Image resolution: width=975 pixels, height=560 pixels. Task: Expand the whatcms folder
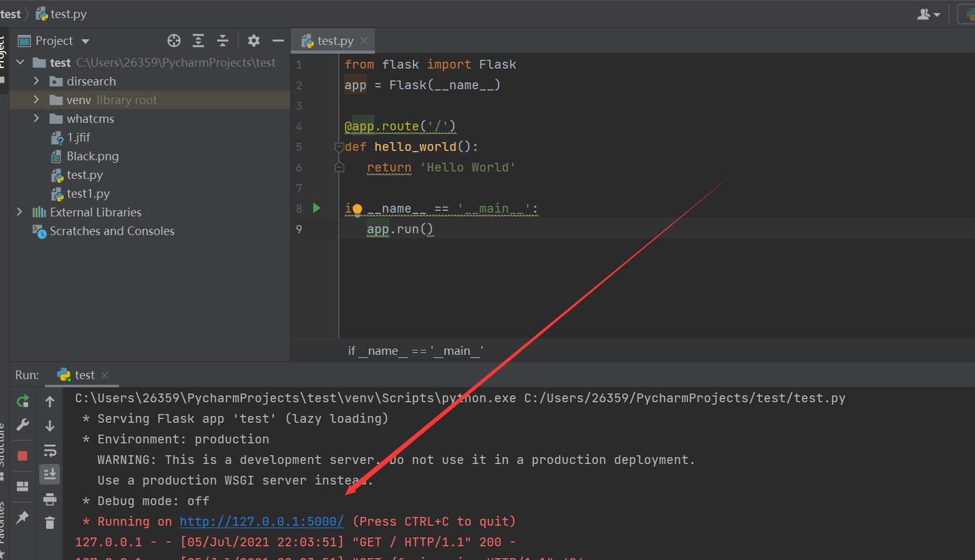[x=36, y=118]
